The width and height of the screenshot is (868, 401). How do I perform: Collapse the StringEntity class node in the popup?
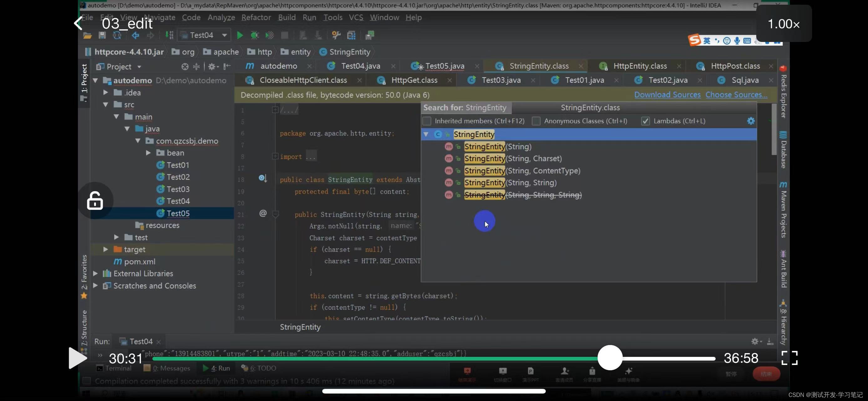click(x=426, y=134)
